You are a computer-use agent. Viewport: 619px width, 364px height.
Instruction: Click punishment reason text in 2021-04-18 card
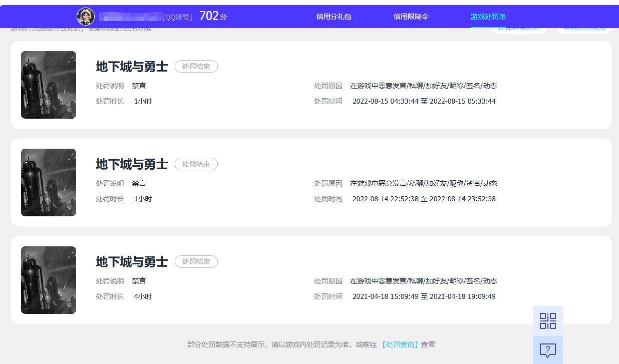[x=424, y=281]
